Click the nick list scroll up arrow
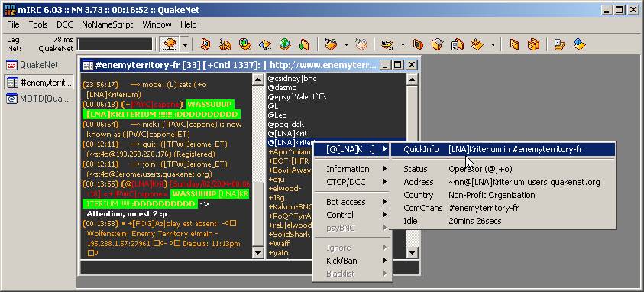 coord(412,79)
